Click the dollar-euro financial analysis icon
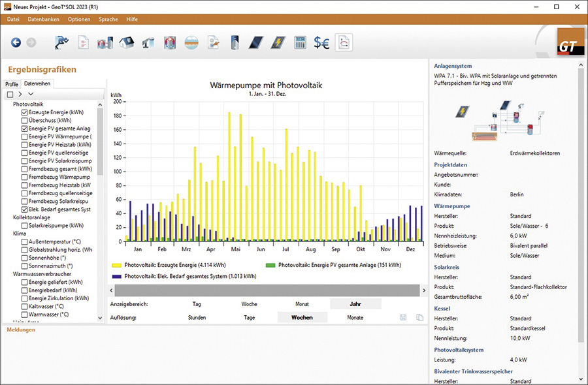588x385 pixels. pyautogui.click(x=321, y=42)
